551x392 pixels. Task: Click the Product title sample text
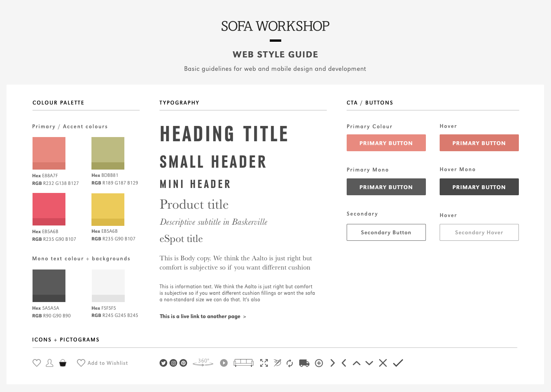coord(194,204)
